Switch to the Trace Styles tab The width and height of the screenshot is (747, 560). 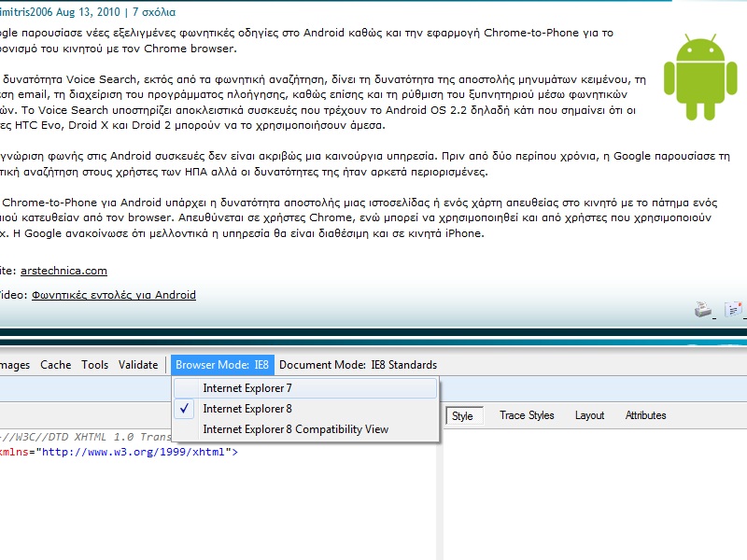pyautogui.click(x=527, y=415)
